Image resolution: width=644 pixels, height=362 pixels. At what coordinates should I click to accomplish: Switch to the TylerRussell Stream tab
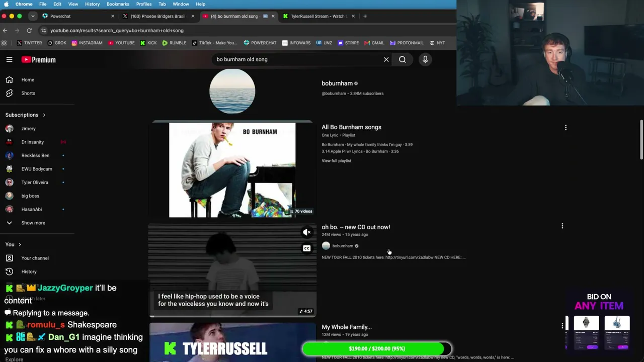tap(318, 16)
